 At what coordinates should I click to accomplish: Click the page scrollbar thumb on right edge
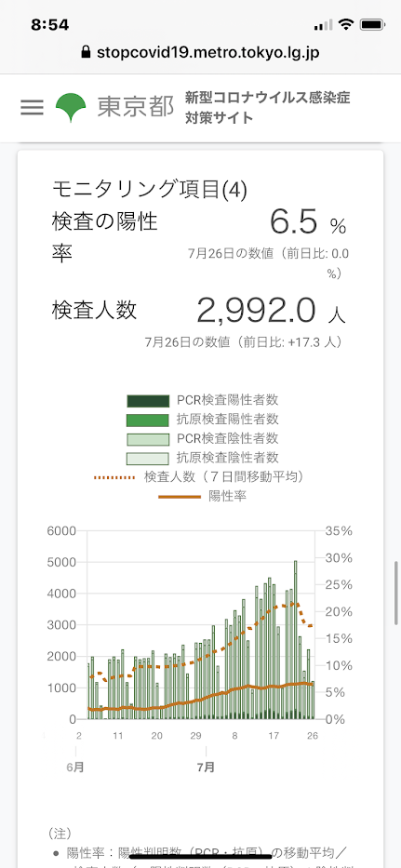point(395,593)
